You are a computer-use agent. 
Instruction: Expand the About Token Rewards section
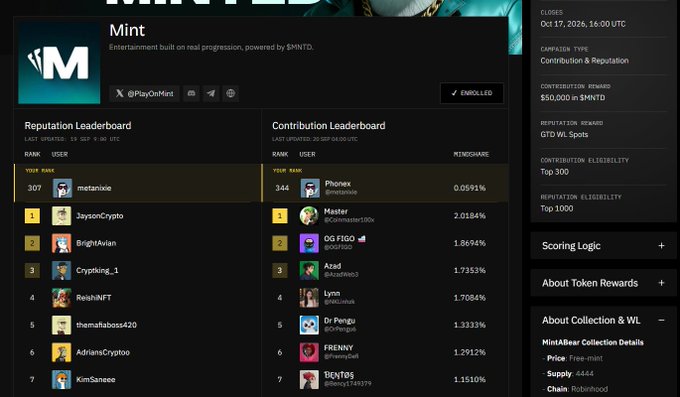tap(603, 283)
